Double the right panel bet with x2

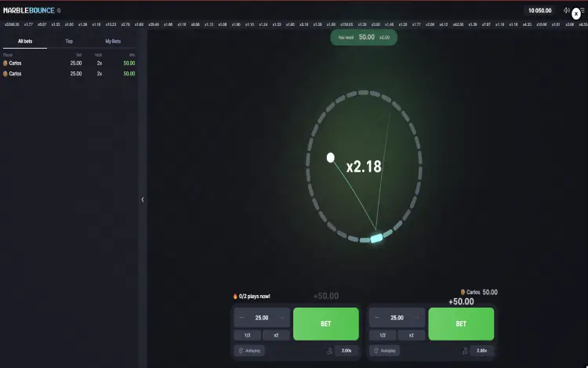(412, 335)
